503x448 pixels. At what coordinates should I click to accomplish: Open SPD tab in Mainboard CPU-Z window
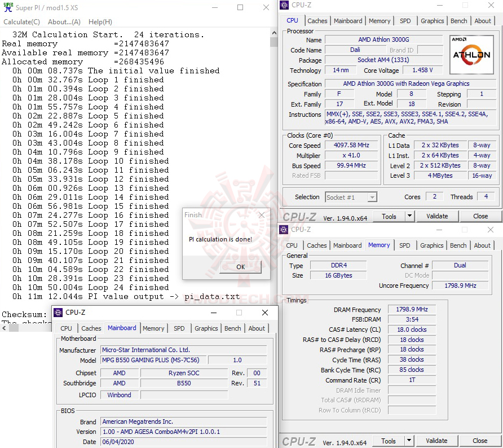coord(179,328)
